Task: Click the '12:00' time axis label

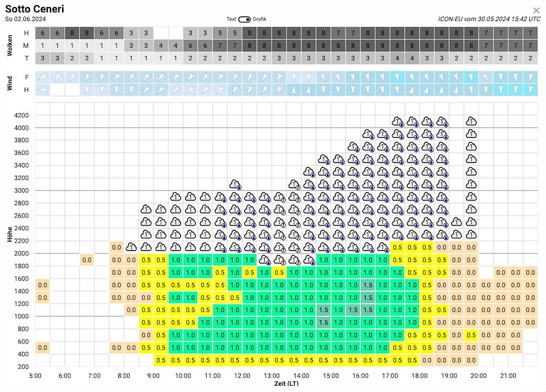Action: (242, 376)
